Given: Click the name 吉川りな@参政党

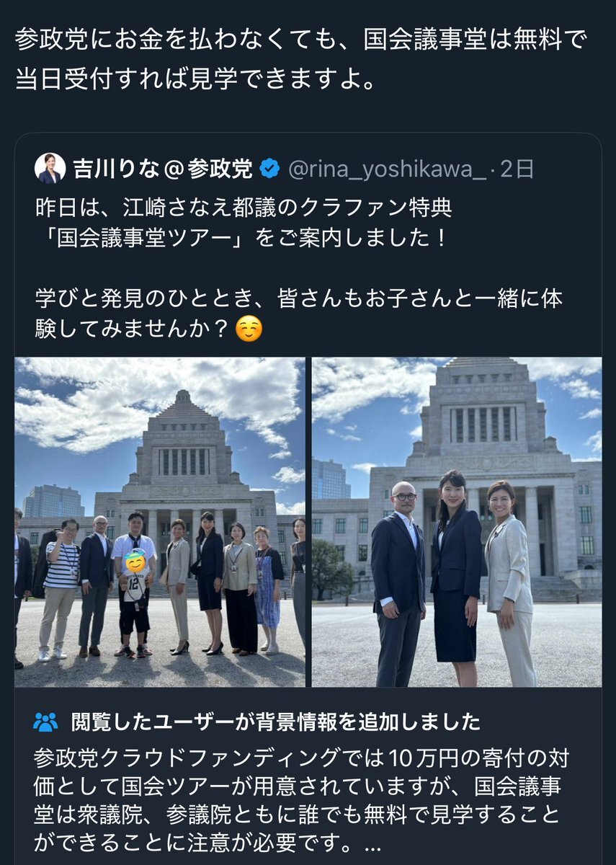Looking at the screenshot, I should 163,170.
